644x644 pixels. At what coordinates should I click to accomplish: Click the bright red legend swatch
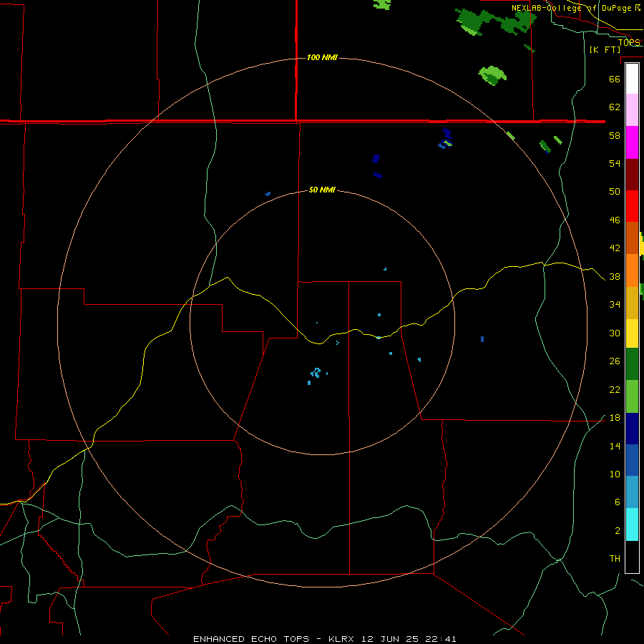point(632,206)
